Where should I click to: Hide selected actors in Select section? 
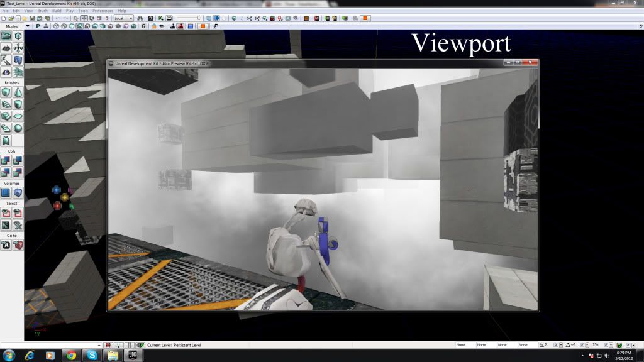18,213
